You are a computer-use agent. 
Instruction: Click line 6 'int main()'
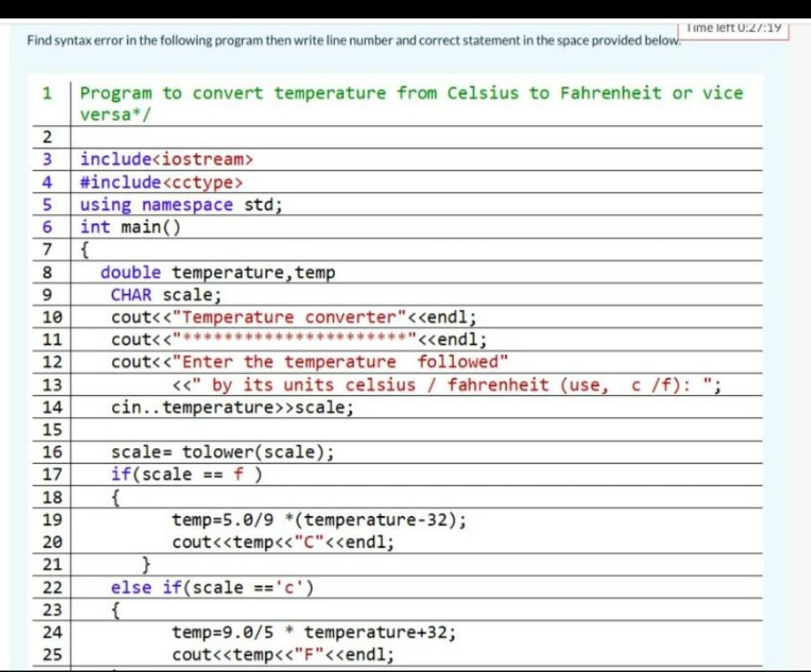(x=130, y=227)
